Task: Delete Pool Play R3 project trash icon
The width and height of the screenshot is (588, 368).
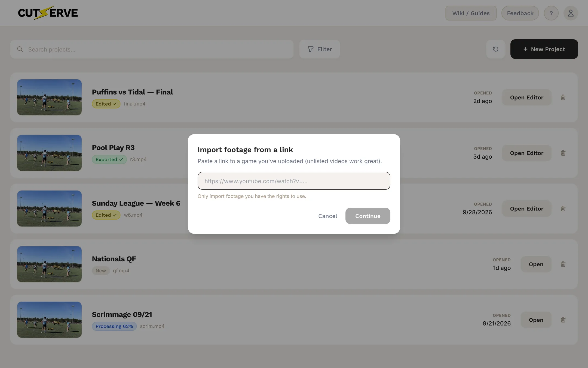Action: [x=563, y=153]
